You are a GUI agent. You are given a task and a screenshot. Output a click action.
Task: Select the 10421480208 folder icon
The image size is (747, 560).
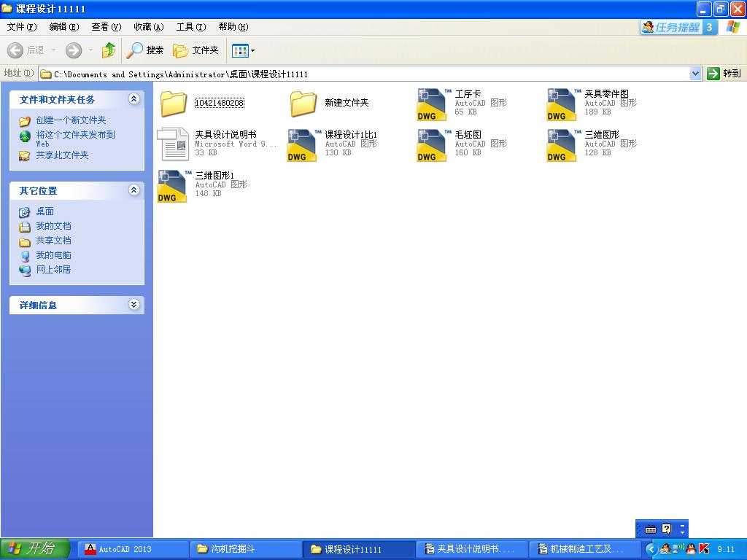(x=174, y=104)
